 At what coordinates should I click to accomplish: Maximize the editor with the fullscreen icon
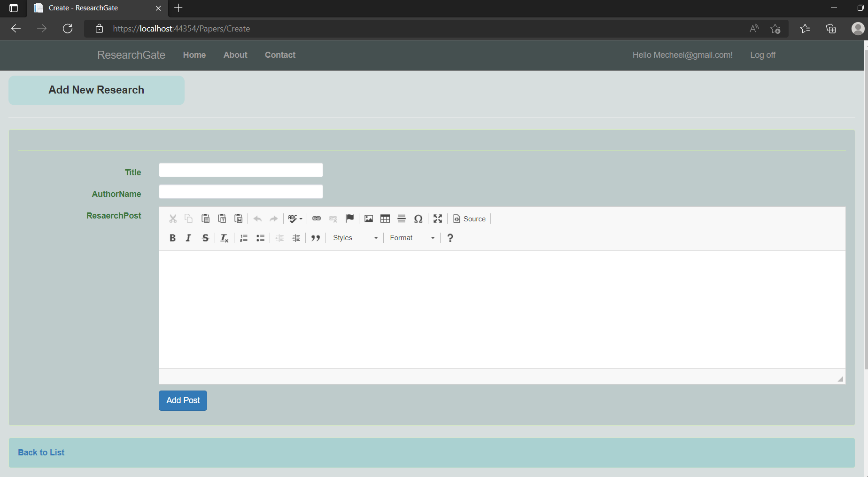pyautogui.click(x=437, y=218)
